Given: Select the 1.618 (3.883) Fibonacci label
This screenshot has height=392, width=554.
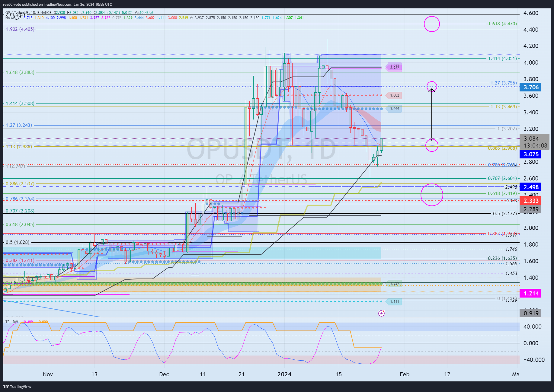Looking at the screenshot, I should point(20,72).
